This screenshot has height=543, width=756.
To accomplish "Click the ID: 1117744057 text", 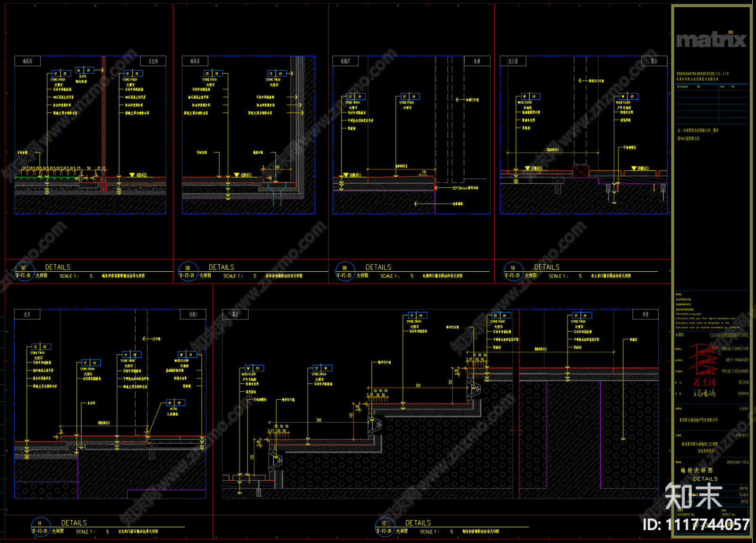I will point(696,525).
